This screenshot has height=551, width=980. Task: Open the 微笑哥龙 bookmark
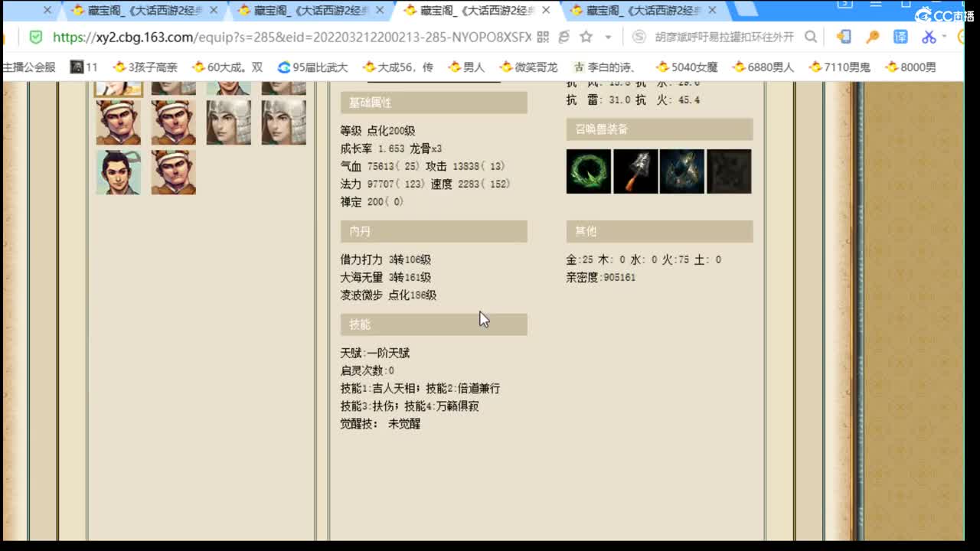pyautogui.click(x=529, y=67)
